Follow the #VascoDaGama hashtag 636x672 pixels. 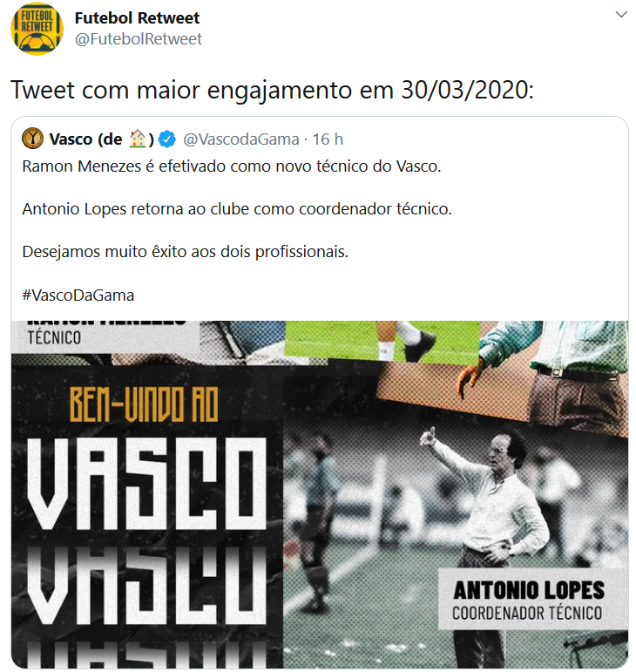coord(78,295)
